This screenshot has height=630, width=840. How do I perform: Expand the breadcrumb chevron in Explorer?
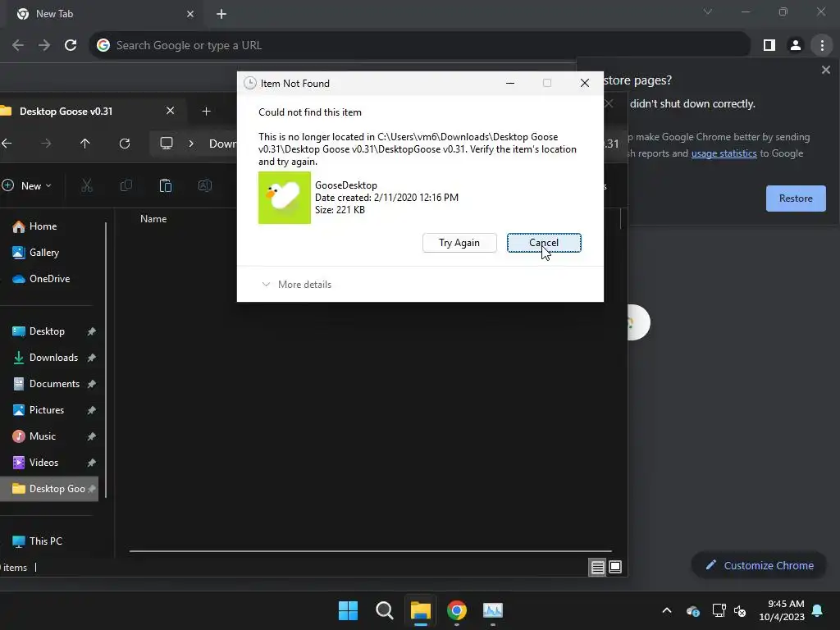pyautogui.click(x=190, y=144)
